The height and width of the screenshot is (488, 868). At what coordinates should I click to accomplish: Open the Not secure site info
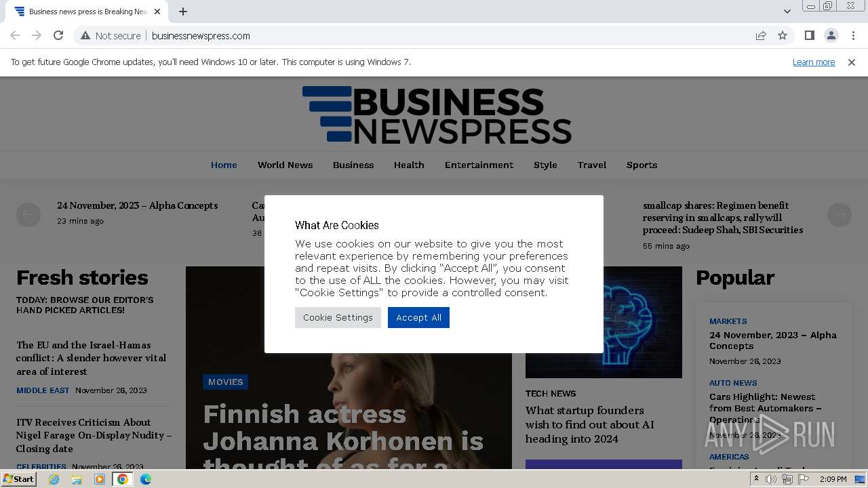click(x=111, y=35)
